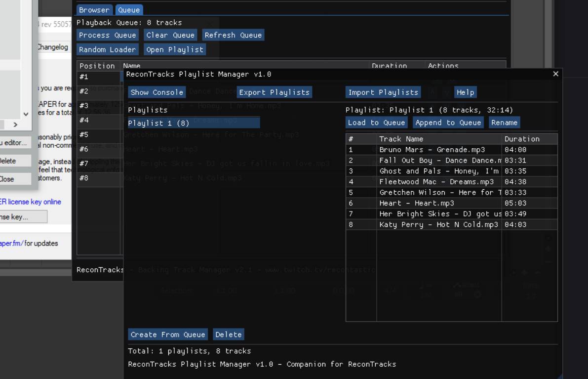Select queue position #1 row

tap(98, 77)
